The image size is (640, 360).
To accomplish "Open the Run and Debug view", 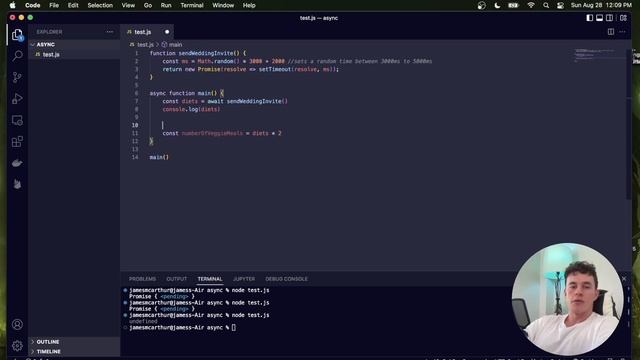I will (17, 99).
